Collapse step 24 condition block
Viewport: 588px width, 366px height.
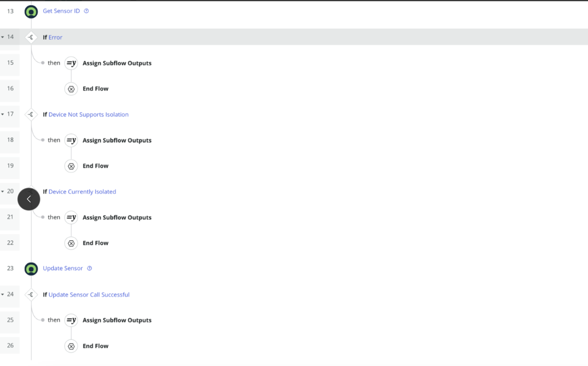pos(3,295)
